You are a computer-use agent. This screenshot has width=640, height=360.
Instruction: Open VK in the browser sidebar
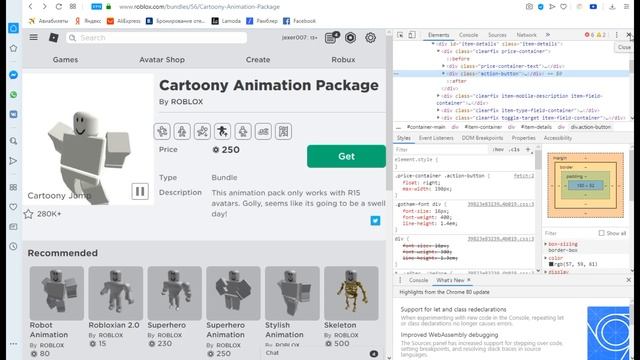(13, 114)
